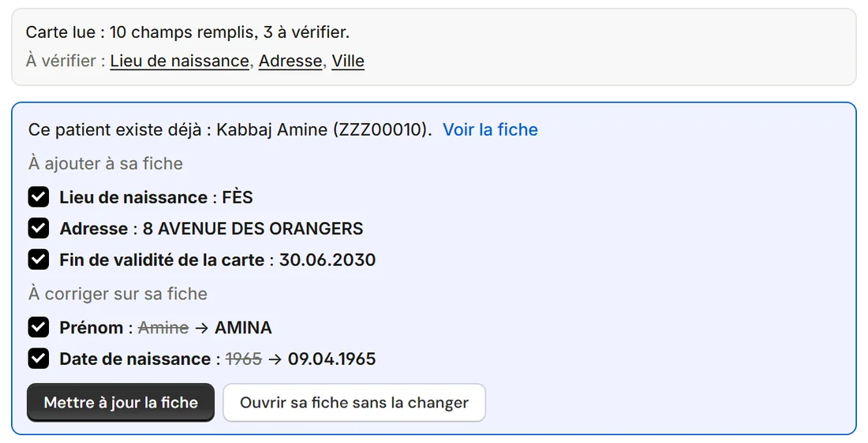Click the 30.06.2030 card expiry value

pyautogui.click(x=327, y=260)
